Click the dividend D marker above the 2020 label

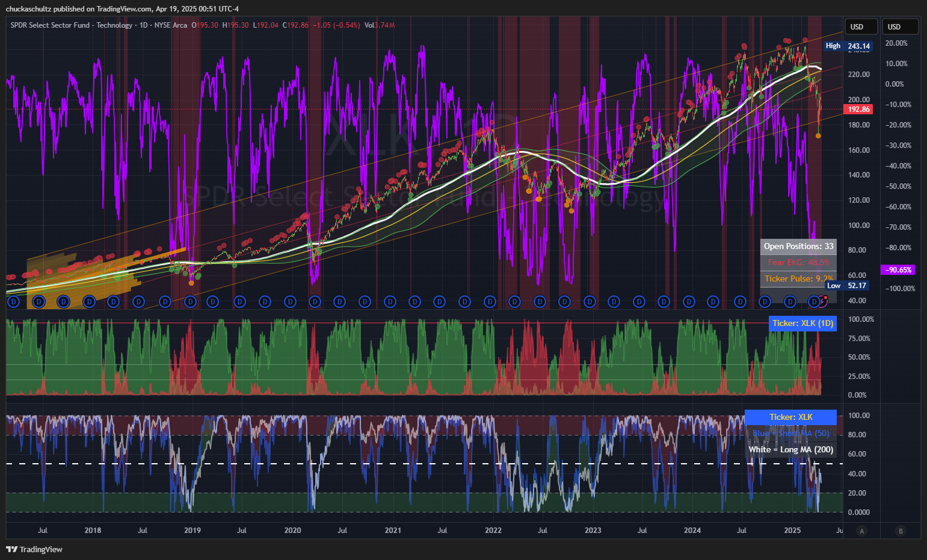point(290,301)
